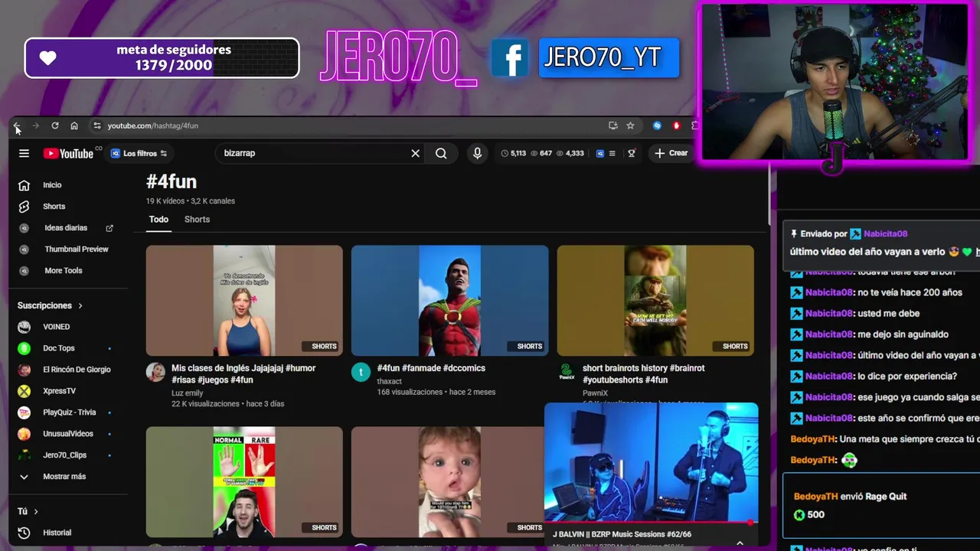Screen dimensions: 980x551
Task: Run search with magnifier button
Action: pyautogui.click(x=441, y=153)
